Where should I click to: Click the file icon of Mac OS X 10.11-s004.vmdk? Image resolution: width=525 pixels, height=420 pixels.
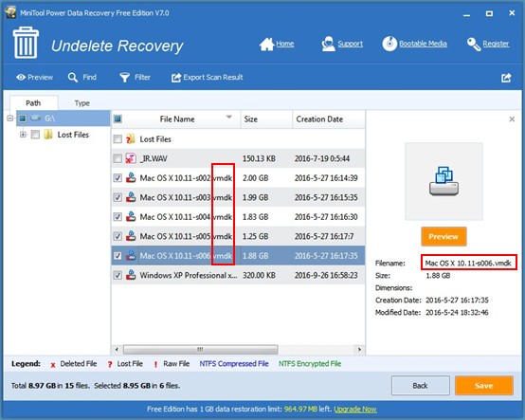click(x=131, y=216)
